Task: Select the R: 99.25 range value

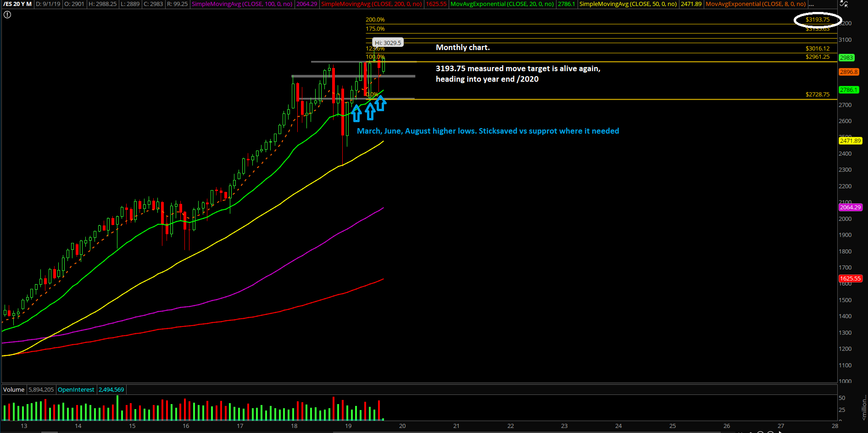Action: point(177,4)
